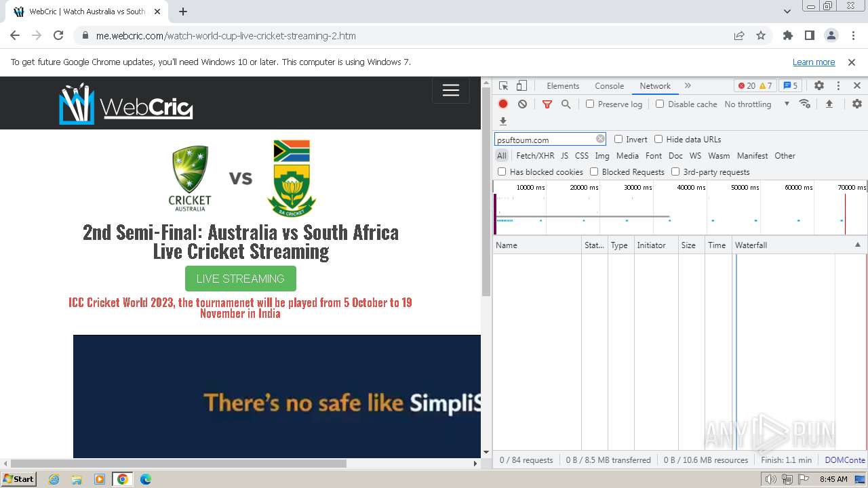Screen dimensions: 868x488
Task: Switch to the Elements tab
Action: click(563, 86)
